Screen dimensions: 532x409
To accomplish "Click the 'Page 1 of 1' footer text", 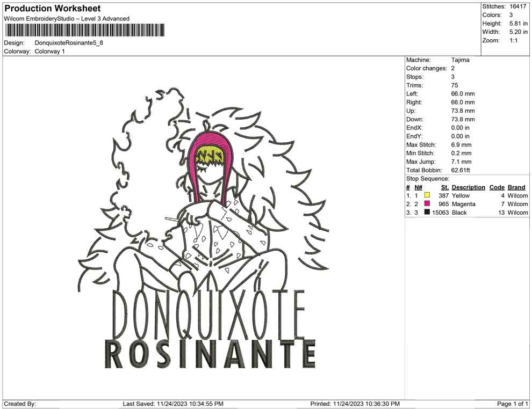I will 513,404.
